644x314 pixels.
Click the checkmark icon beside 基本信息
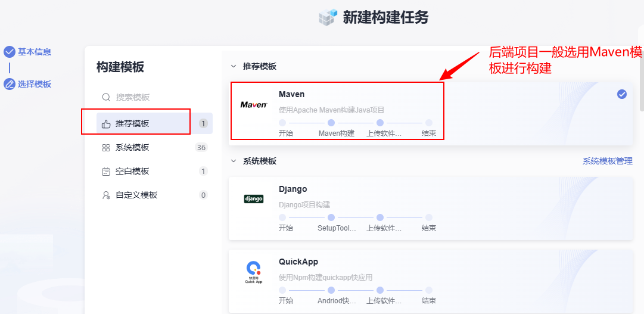point(9,52)
